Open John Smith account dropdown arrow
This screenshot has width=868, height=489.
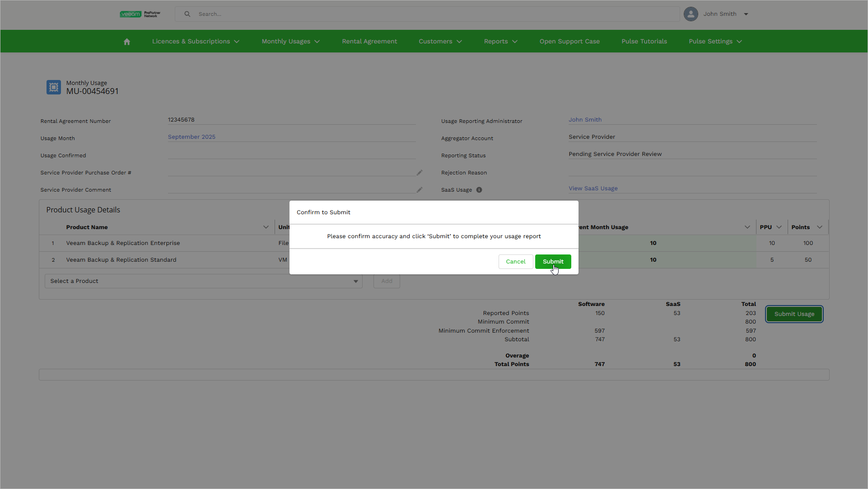point(746,14)
